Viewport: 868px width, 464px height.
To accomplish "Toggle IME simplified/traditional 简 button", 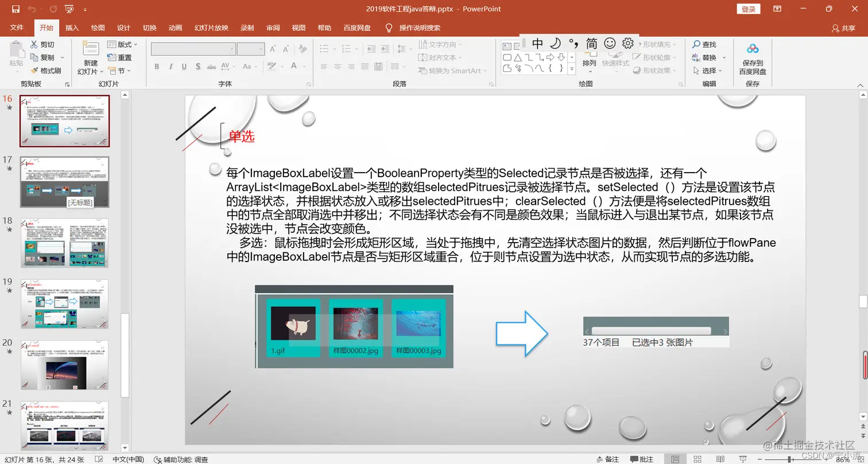I will 592,43.
